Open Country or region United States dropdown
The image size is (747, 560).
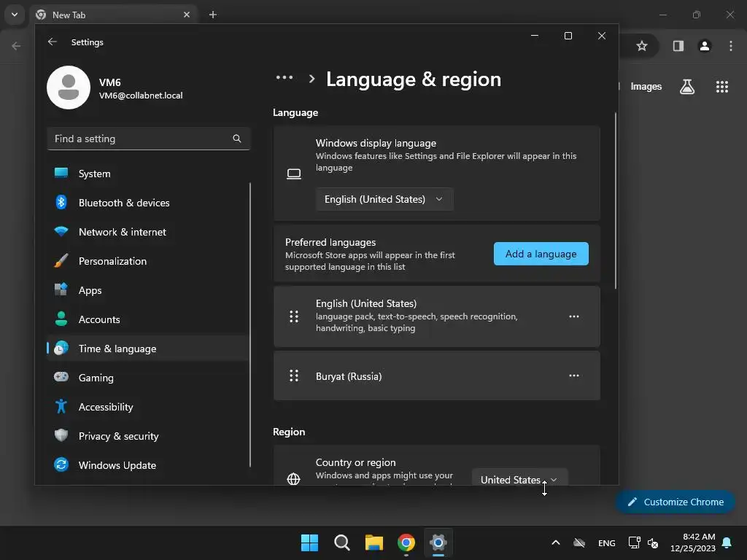pos(519,477)
